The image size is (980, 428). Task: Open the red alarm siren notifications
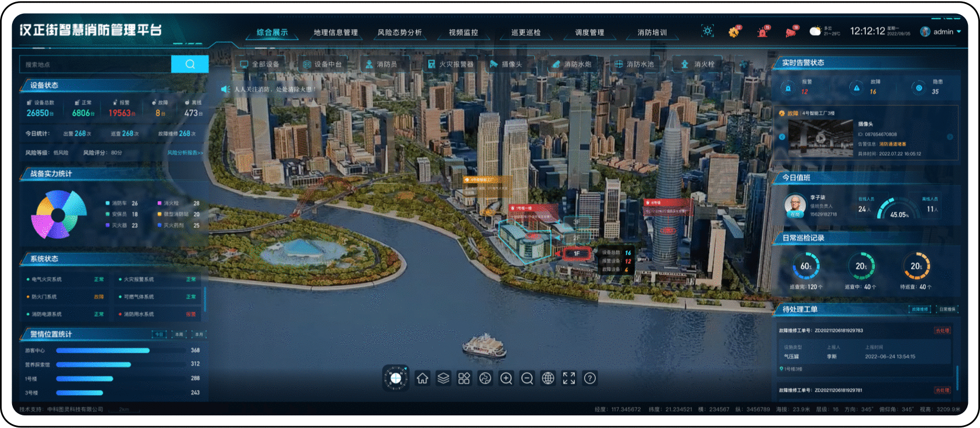[x=763, y=32]
